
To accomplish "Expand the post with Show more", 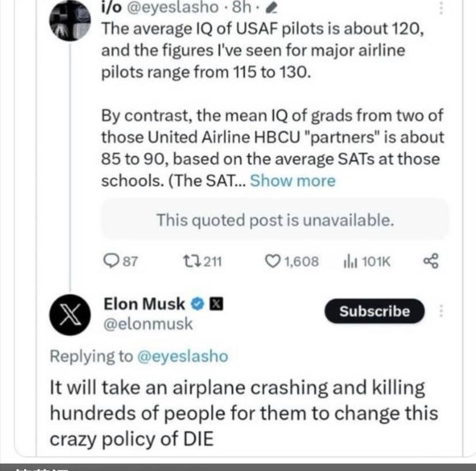I will (293, 181).
